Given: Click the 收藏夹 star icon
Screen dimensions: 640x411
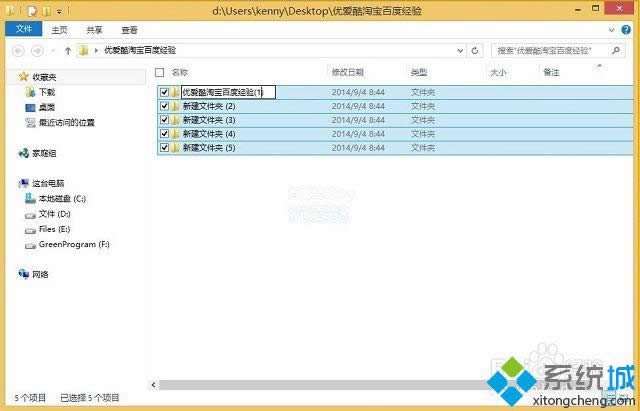Looking at the screenshot, I should tap(24, 76).
